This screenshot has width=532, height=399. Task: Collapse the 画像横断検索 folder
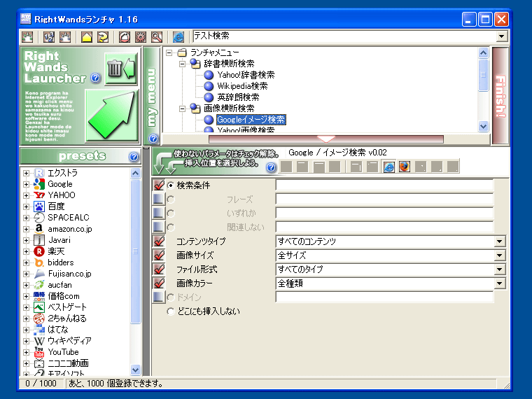[x=182, y=108]
